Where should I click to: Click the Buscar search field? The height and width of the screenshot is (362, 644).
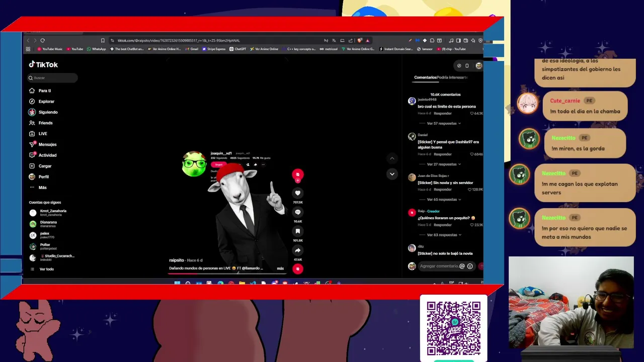click(x=53, y=78)
